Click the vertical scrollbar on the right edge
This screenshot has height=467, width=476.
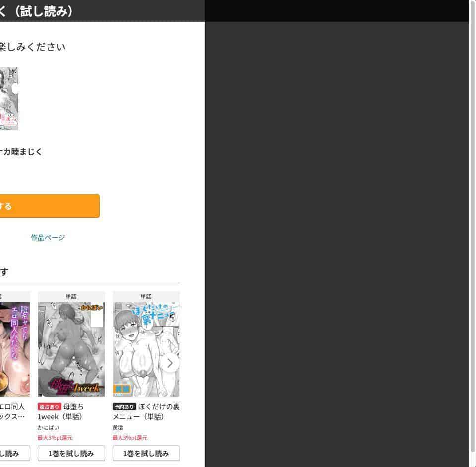(x=472, y=233)
